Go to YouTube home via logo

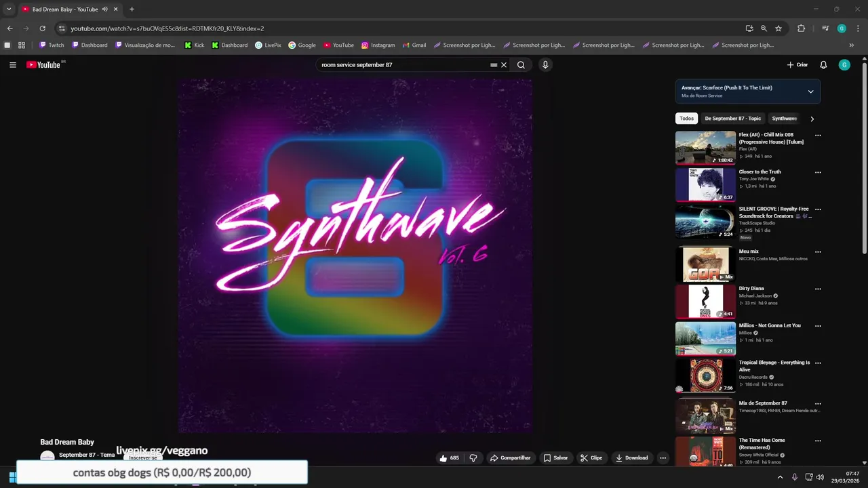click(43, 65)
